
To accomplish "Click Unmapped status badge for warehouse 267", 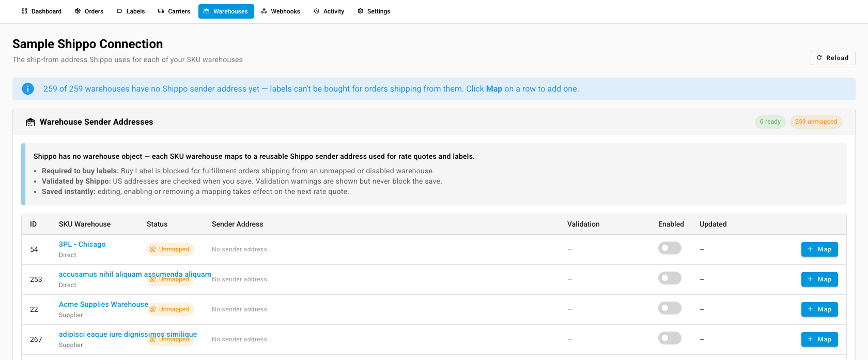I will [170, 339].
